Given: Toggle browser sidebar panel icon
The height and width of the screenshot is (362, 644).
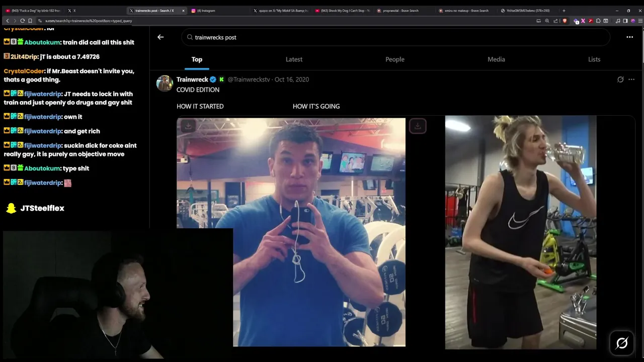Looking at the screenshot, I should (x=625, y=21).
